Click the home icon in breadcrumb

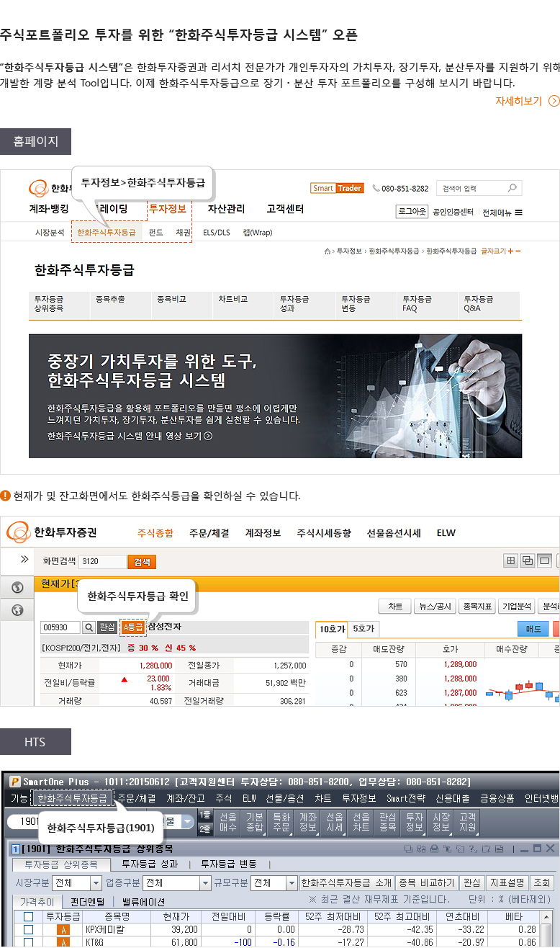pos(328,251)
